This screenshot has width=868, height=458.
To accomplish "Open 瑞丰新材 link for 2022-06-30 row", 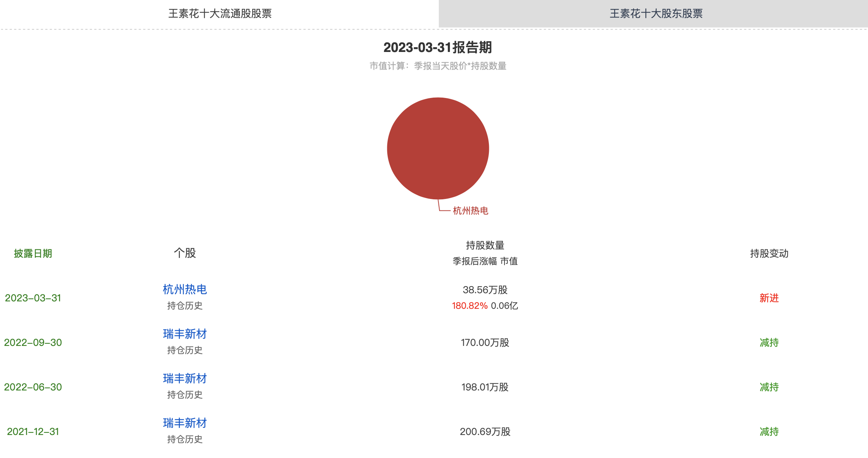I will point(185,379).
